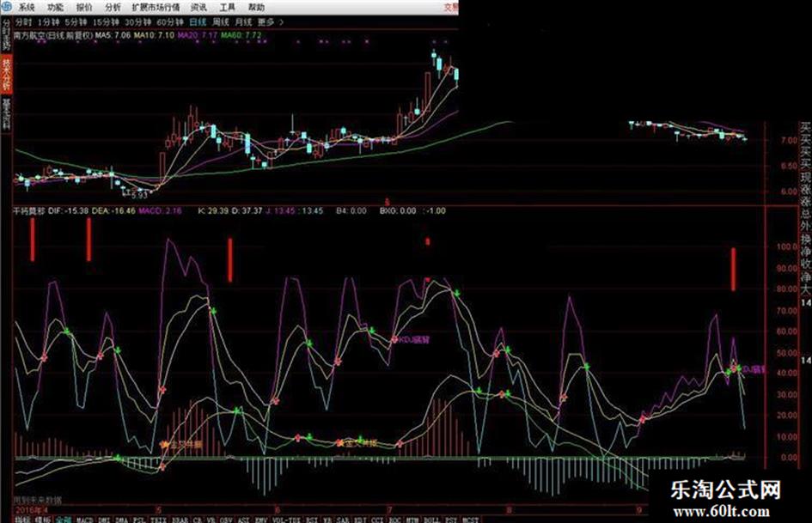Click the MA5: 7.06 value
The height and width of the screenshot is (523, 812).
[113, 35]
